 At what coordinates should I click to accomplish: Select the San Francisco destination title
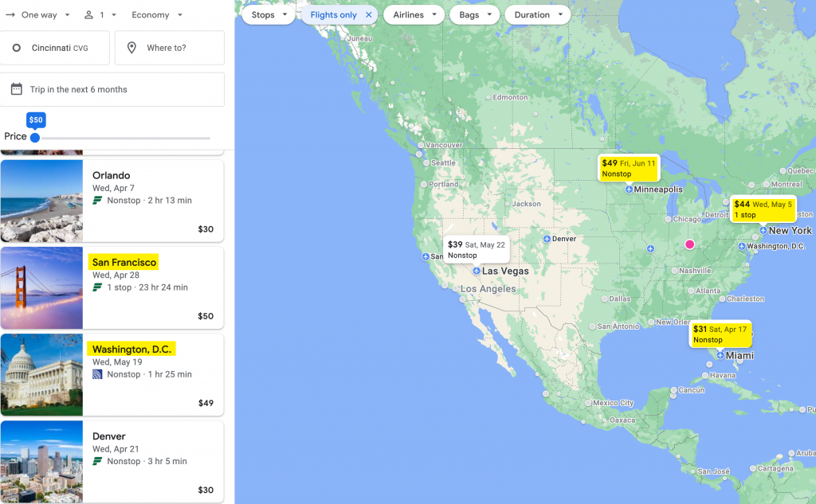(x=124, y=262)
